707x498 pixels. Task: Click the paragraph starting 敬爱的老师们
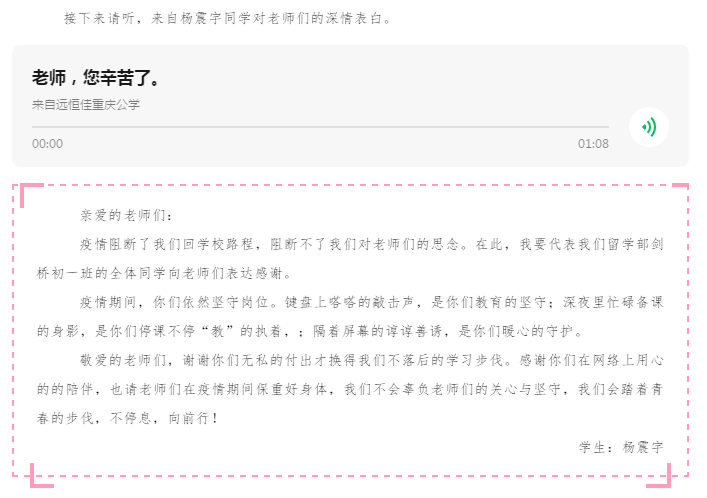point(350,389)
